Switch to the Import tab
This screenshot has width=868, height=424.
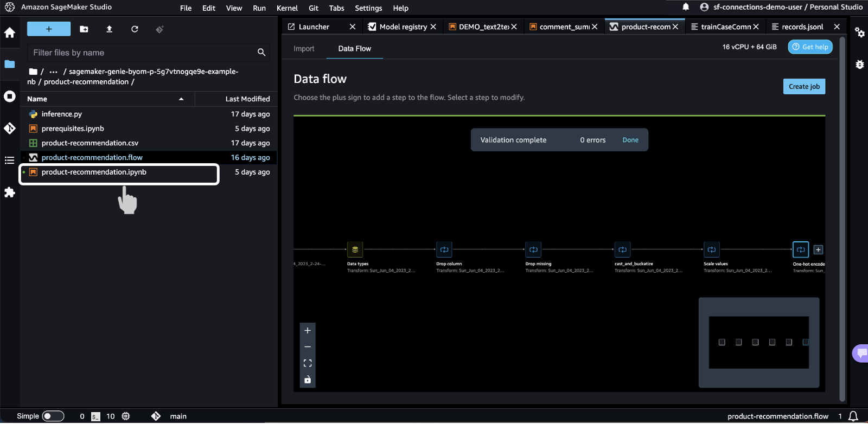pos(304,49)
